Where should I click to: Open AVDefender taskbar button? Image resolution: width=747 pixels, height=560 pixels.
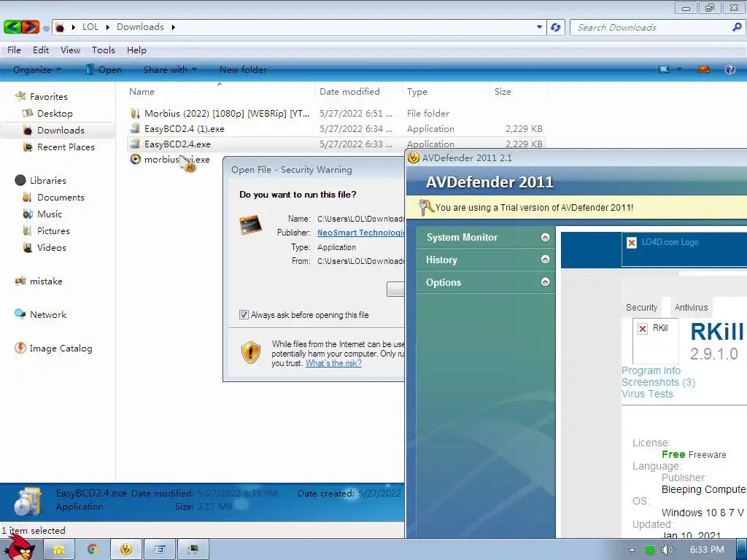coord(125,550)
